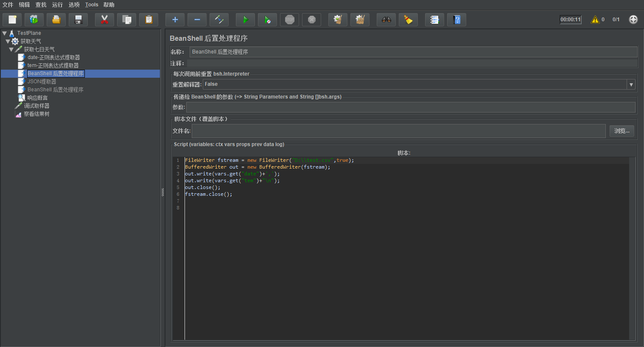
Task: Click the green Start run button
Action: click(x=245, y=20)
